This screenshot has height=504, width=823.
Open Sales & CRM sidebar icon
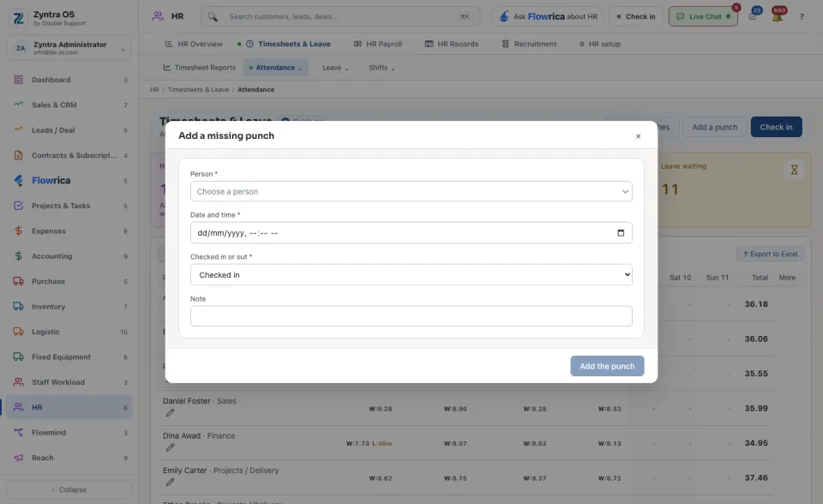(18, 105)
